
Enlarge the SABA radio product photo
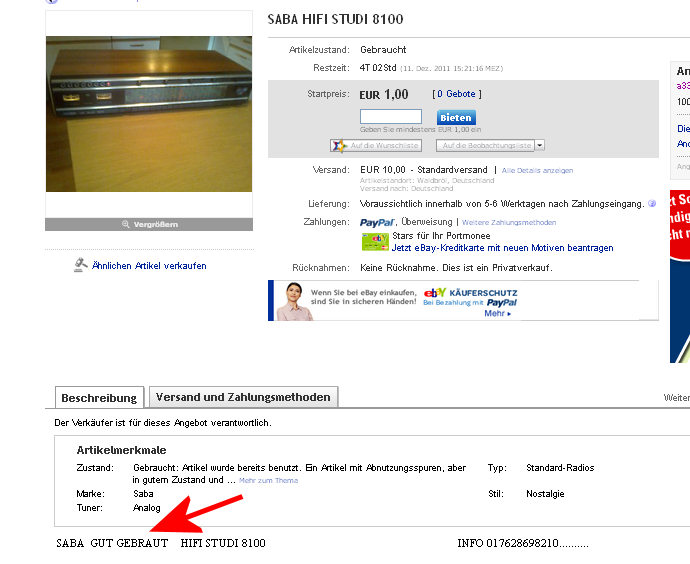click(x=149, y=114)
